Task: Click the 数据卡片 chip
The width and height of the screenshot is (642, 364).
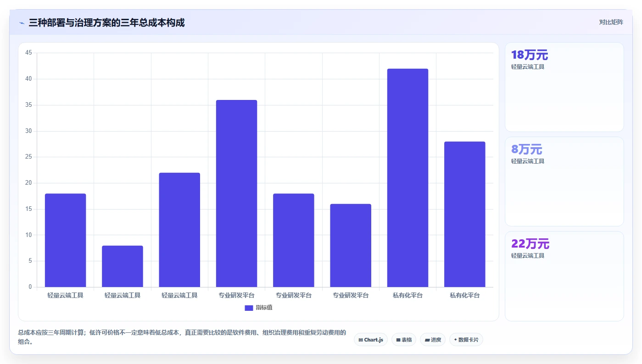Action: [x=466, y=340]
